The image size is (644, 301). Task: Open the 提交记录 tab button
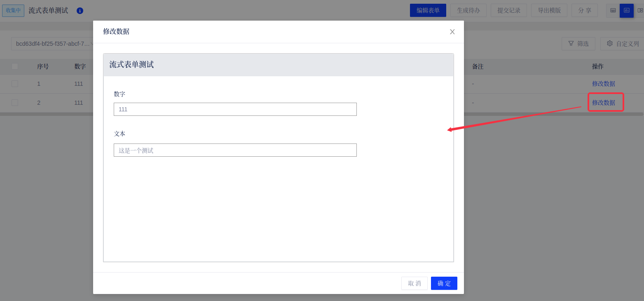(509, 10)
